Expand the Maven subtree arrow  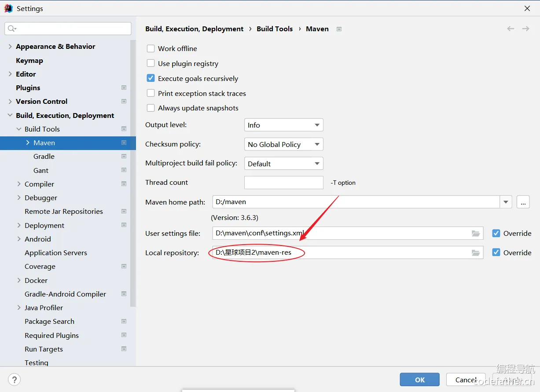click(x=28, y=143)
